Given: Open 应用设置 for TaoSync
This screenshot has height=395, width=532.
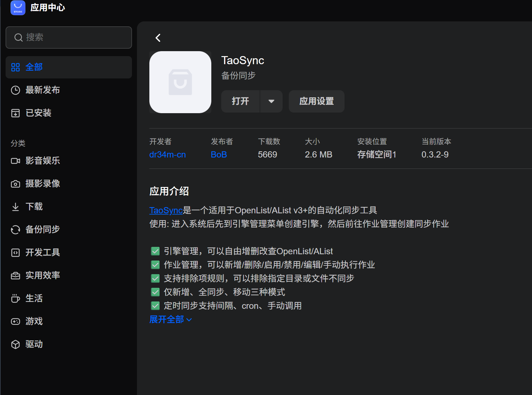Looking at the screenshot, I should (317, 101).
